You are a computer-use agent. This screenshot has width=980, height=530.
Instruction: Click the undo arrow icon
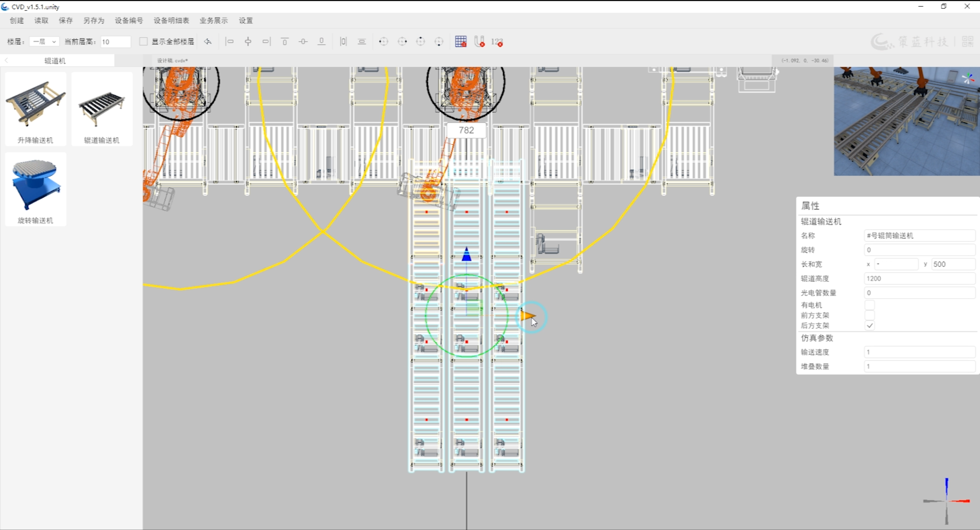click(208, 42)
